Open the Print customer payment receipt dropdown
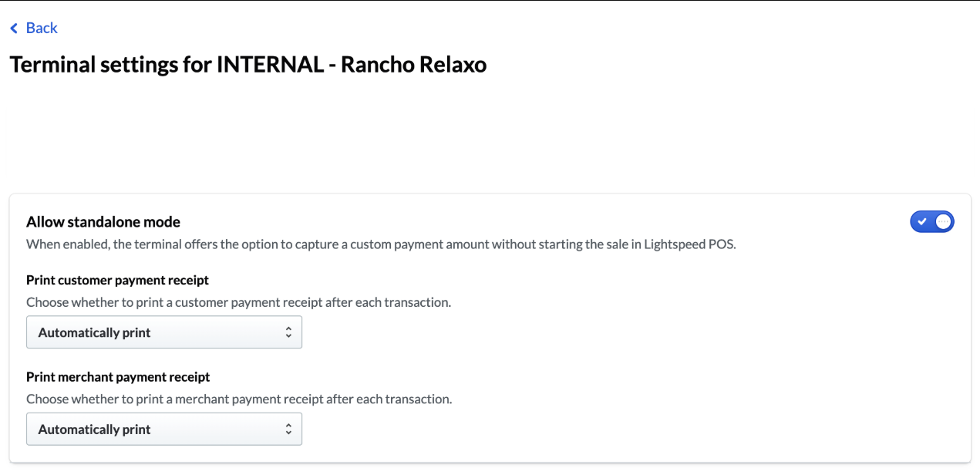 (164, 332)
